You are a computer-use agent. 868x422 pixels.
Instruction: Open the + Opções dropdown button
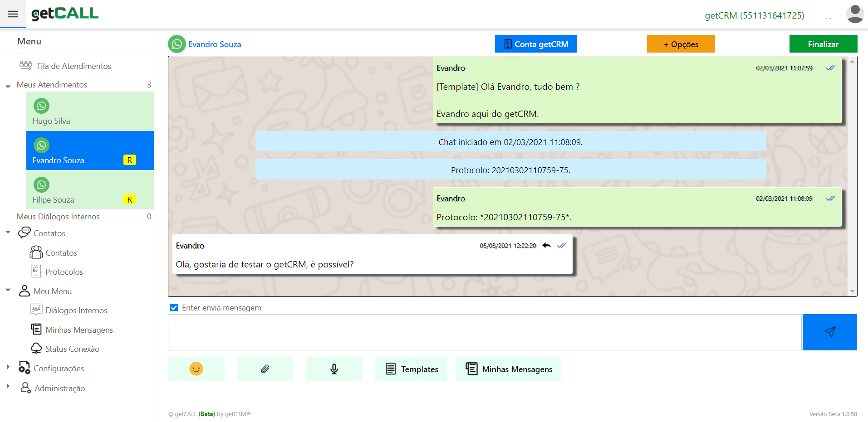click(x=681, y=44)
